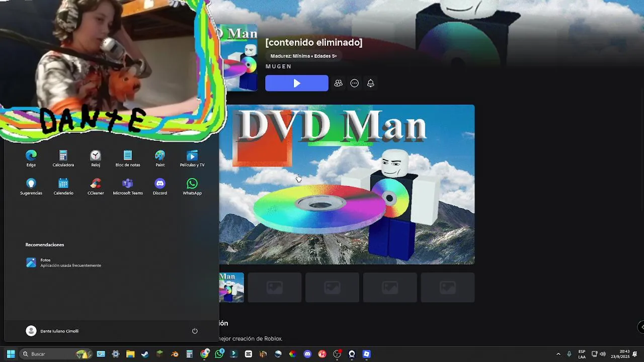This screenshot has width=644, height=362.
Task: Open Chrome from the taskbar
Action: [x=205, y=354]
